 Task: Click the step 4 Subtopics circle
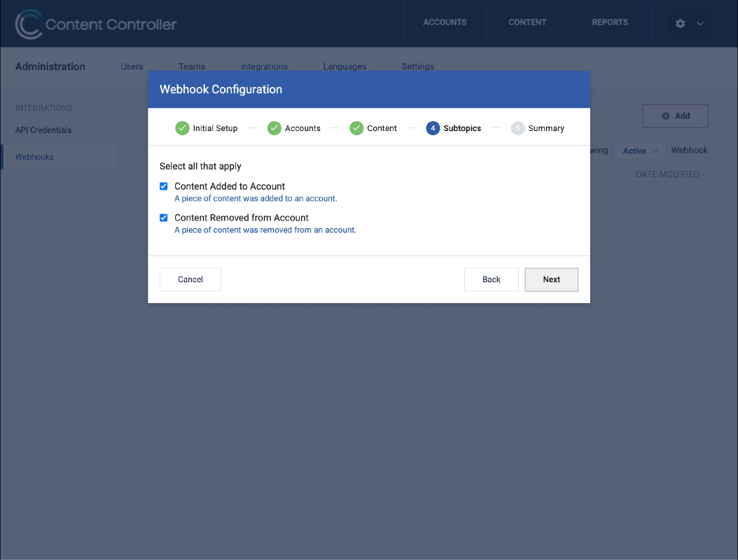[x=433, y=128]
